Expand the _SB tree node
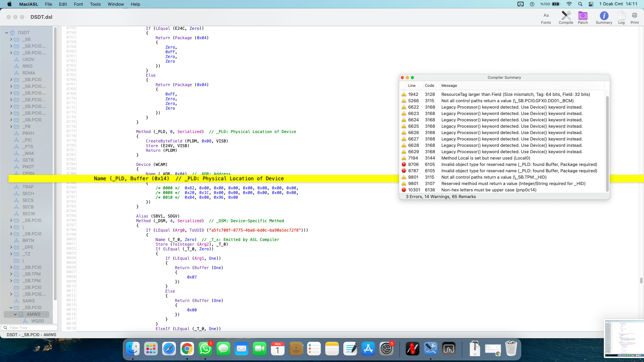 pyautogui.click(x=11, y=39)
